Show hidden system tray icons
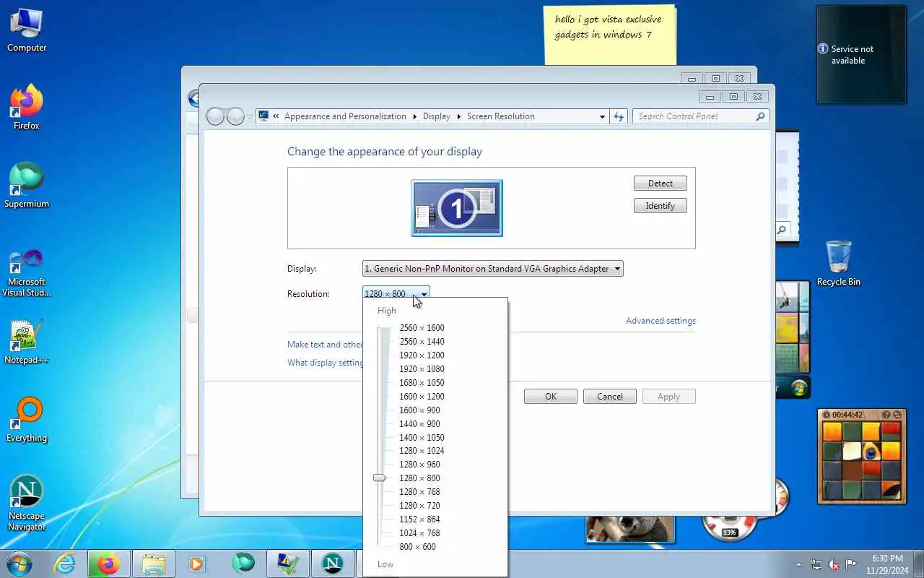The image size is (924, 578). (x=798, y=564)
